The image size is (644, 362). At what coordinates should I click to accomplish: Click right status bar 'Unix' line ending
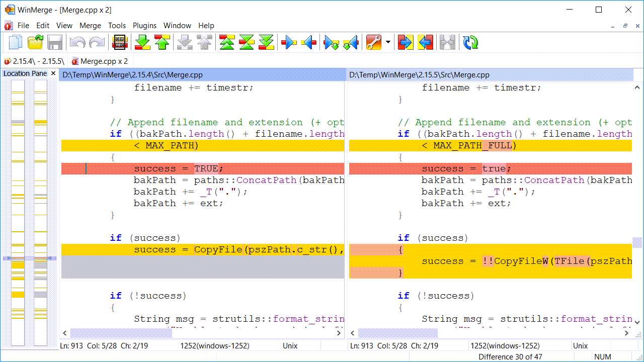(x=580, y=346)
